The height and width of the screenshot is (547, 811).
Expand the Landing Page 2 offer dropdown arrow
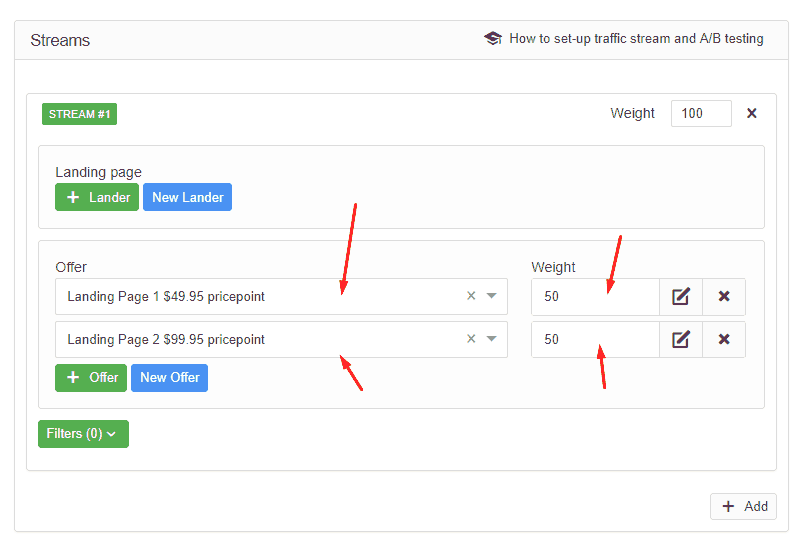point(491,339)
